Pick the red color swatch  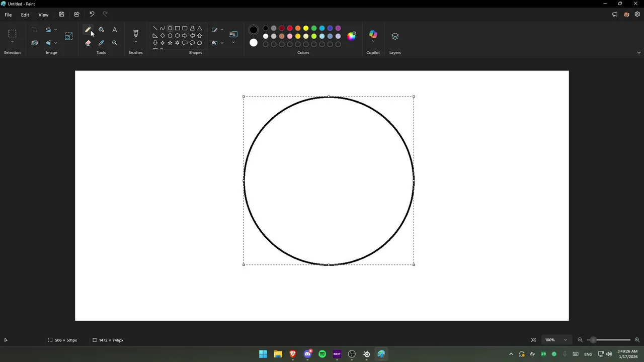[290, 28]
